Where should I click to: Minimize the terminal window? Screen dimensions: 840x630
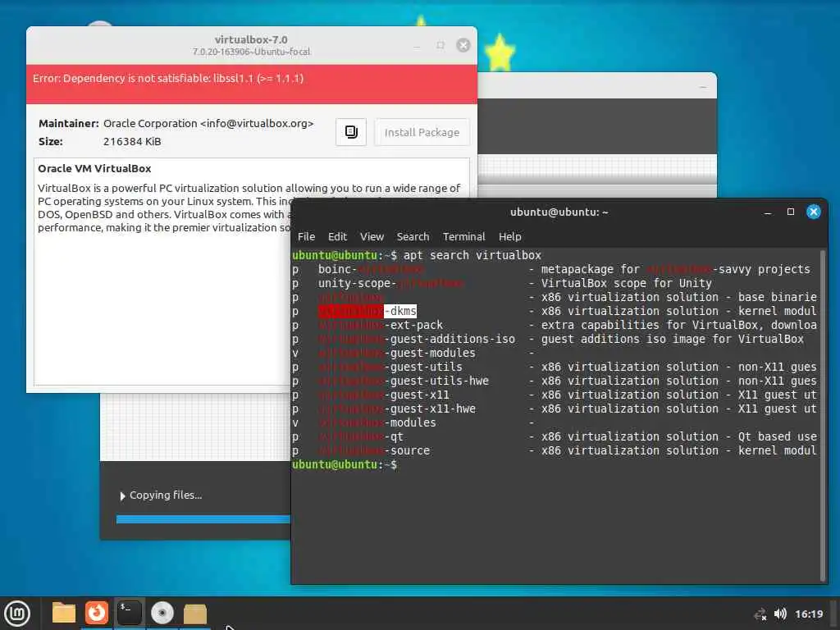[768, 212]
